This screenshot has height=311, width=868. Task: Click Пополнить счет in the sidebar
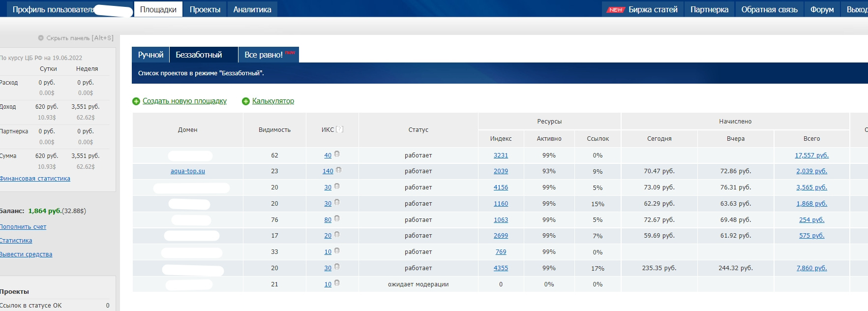click(23, 227)
